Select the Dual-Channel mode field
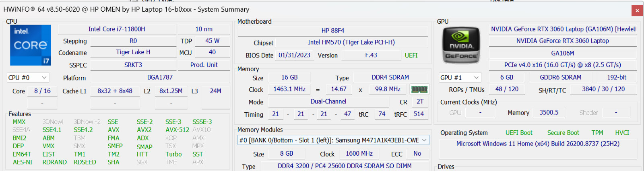Screen dimensions: 644x171 click(x=328, y=102)
